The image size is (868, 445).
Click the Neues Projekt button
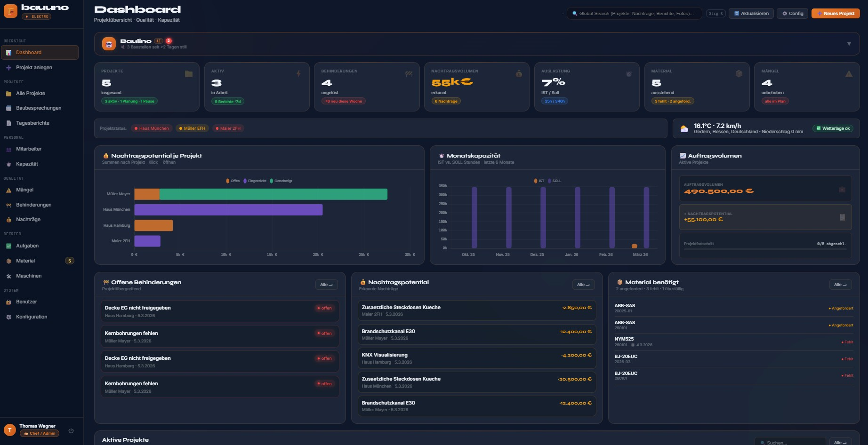point(836,13)
